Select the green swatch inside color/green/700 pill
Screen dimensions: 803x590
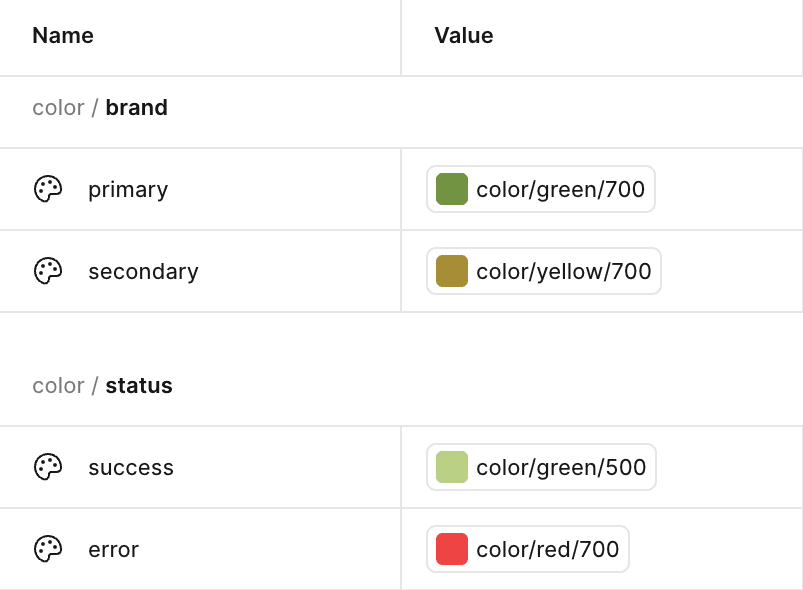(x=451, y=189)
